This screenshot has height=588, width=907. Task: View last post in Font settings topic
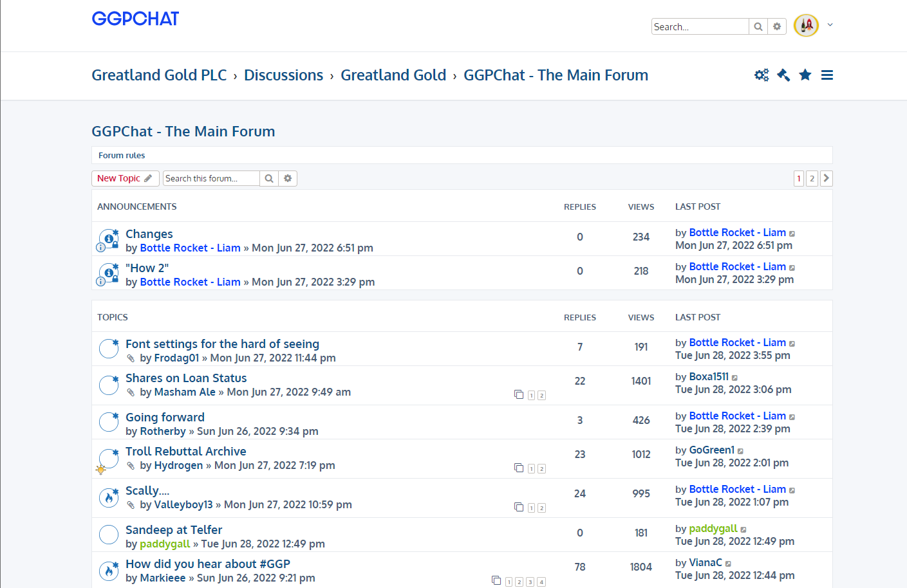[x=792, y=344]
